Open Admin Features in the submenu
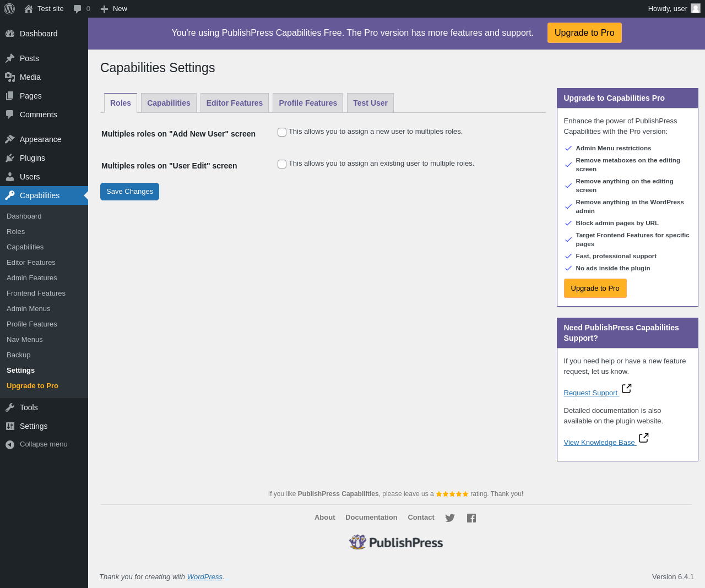Image resolution: width=705 pixels, height=588 pixels. [x=32, y=278]
